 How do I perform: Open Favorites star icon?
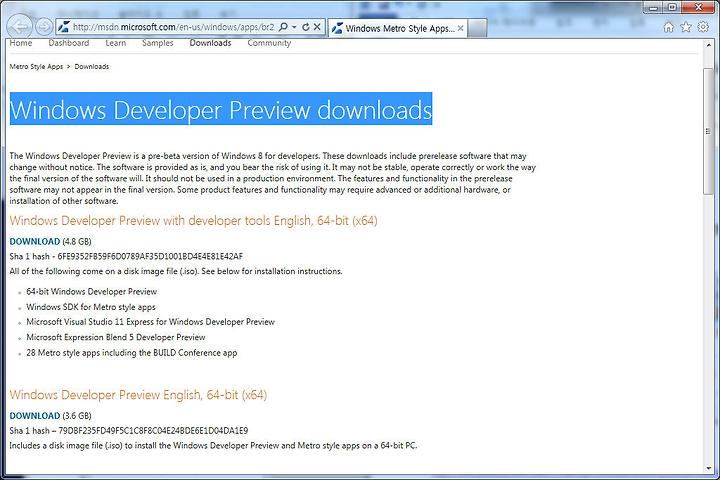[x=686, y=27]
